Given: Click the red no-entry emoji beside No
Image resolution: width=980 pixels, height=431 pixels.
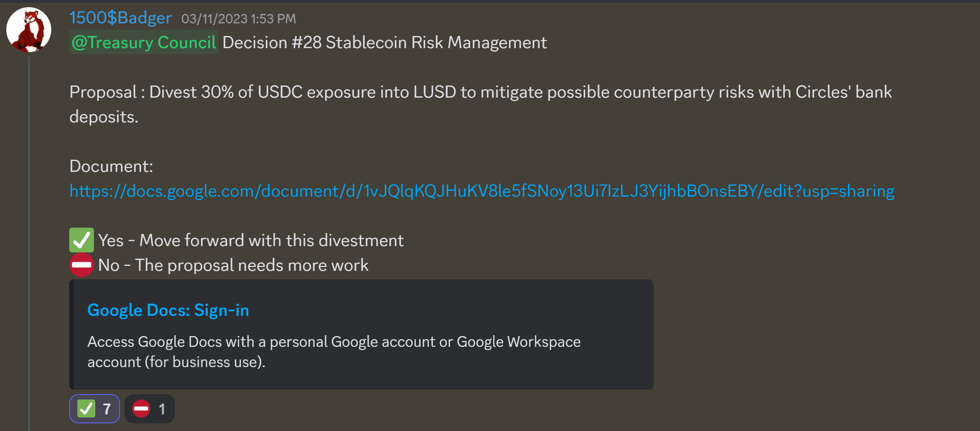Looking at the screenshot, I should click(81, 265).
